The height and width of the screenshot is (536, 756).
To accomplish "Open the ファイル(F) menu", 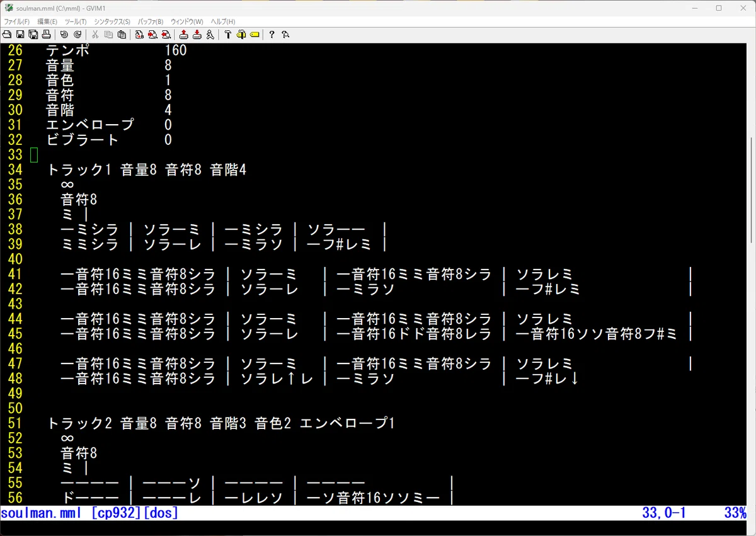I will coord(16,21).
